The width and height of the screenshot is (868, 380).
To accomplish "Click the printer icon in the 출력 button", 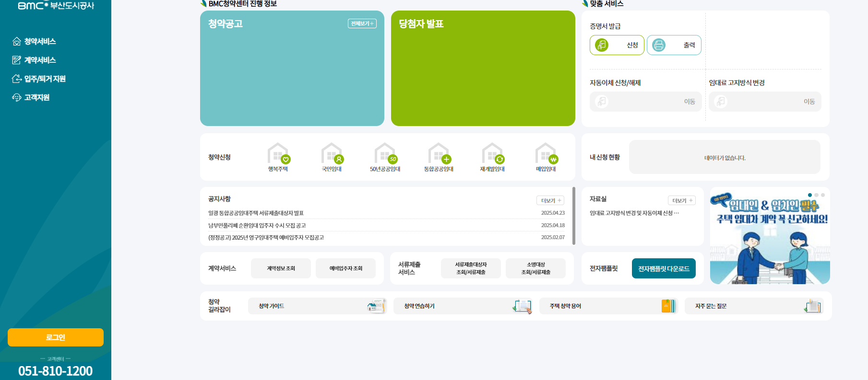I will pos(659,45).
